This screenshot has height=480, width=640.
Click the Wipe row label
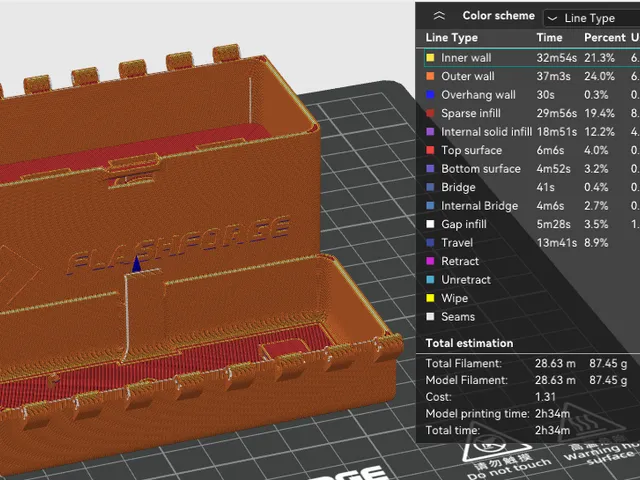pos(454,298)
